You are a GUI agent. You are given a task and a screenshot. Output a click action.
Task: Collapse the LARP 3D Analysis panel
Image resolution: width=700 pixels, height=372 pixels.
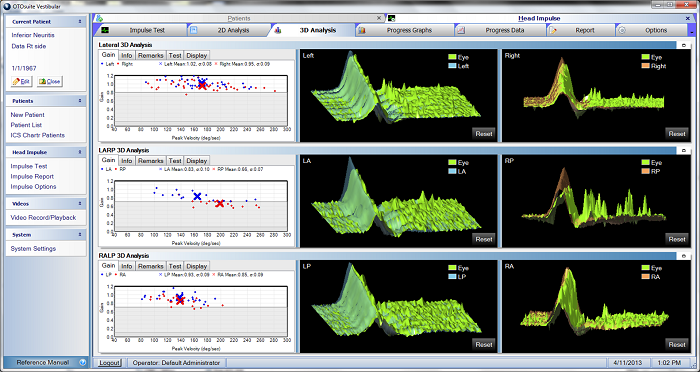(x=684, y=150)
